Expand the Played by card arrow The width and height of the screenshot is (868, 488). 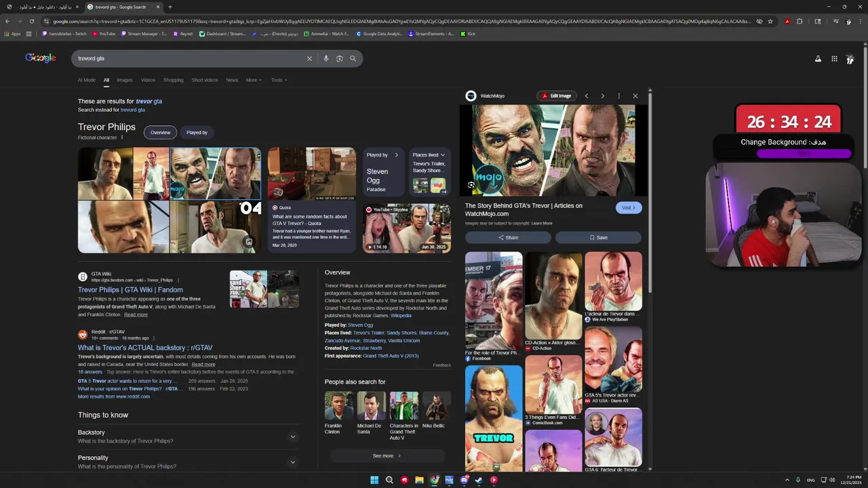pos(397,155)
